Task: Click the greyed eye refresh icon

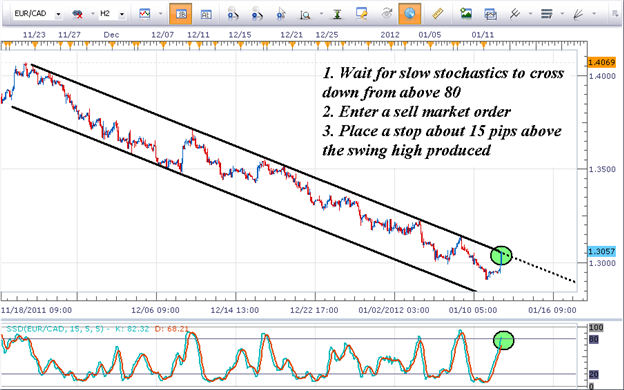Action: 386,14
